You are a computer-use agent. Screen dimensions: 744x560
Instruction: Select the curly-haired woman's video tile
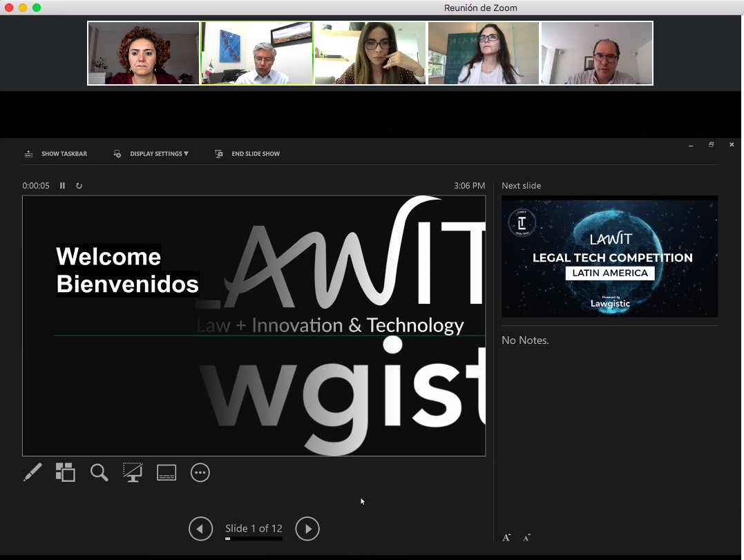pos(144,53)
